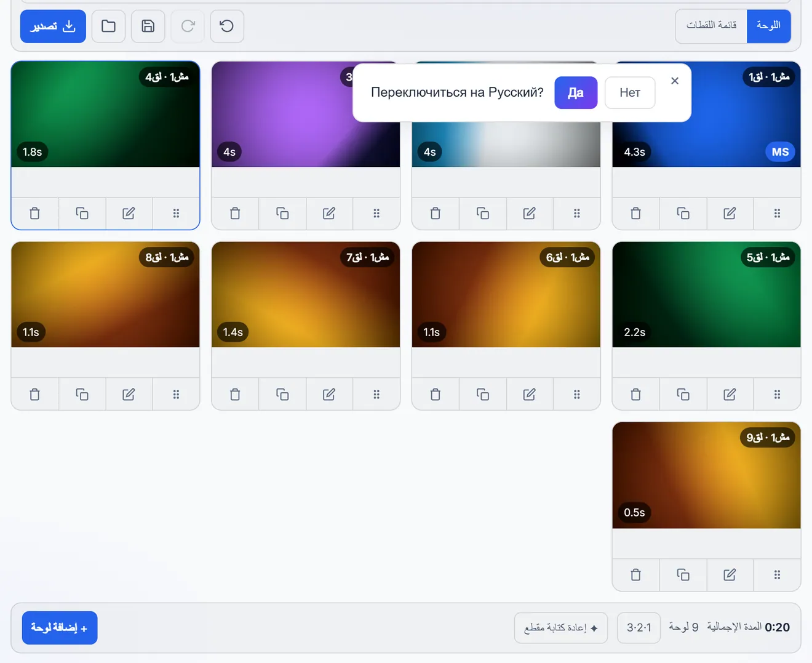This screenshot has width=812, height=663.
Task: Edit the مش1 · لق9 panel
Action: click(x=730, y=575)
